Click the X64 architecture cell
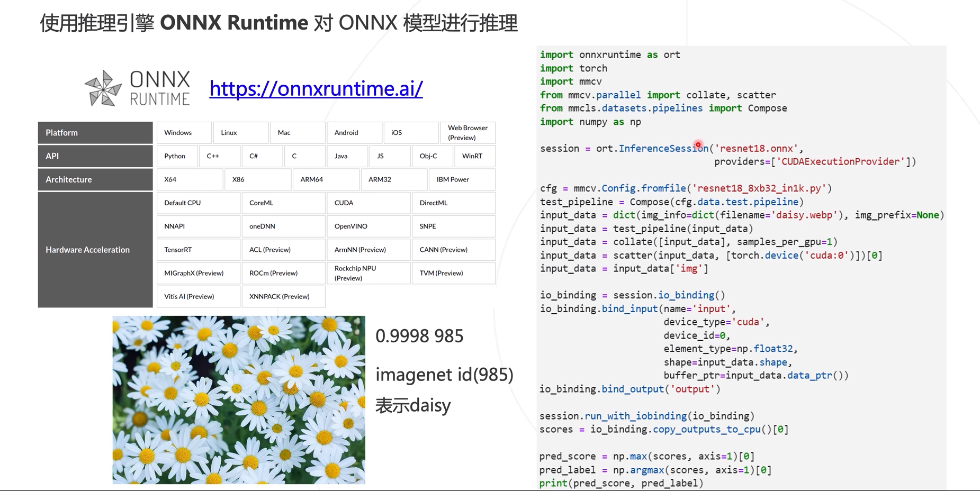 tap(190, 179)
